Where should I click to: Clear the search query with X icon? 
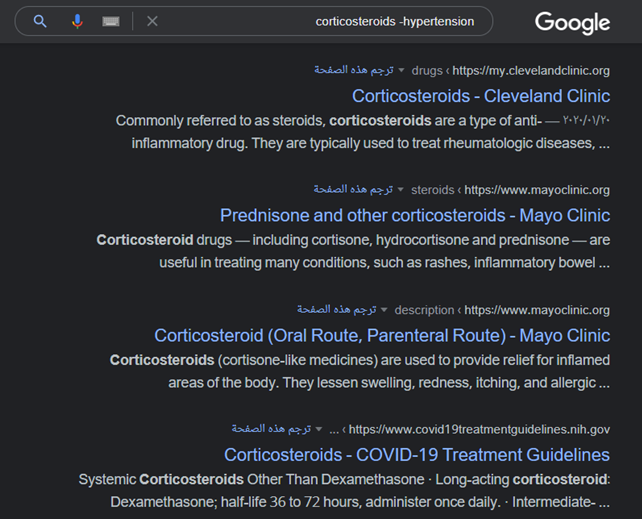coord(152,21)
